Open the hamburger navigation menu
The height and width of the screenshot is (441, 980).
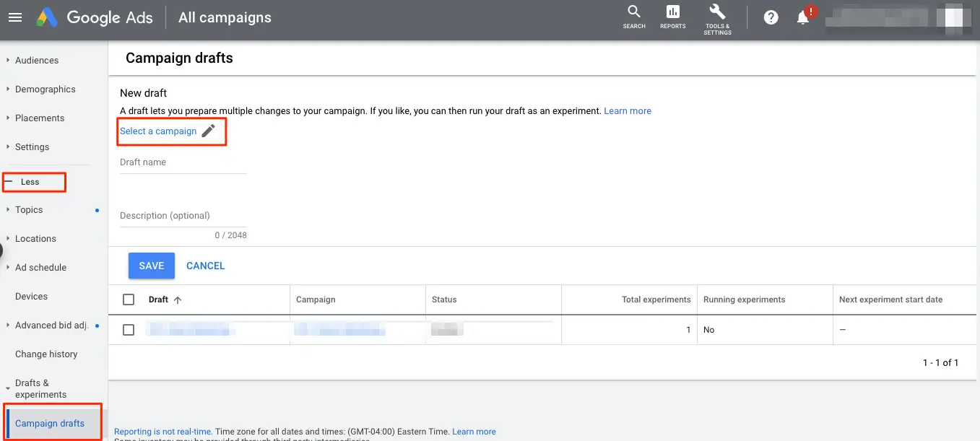(14, 17)
